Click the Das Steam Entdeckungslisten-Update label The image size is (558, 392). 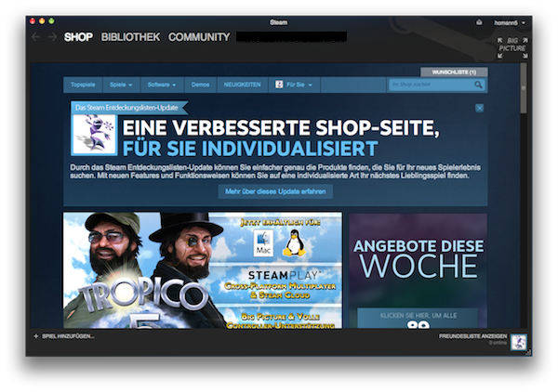click(126, 108)
